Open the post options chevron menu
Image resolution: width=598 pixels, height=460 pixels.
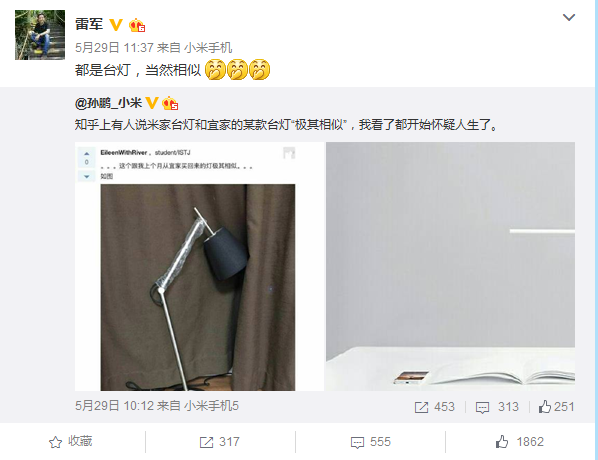click(569, 18)
